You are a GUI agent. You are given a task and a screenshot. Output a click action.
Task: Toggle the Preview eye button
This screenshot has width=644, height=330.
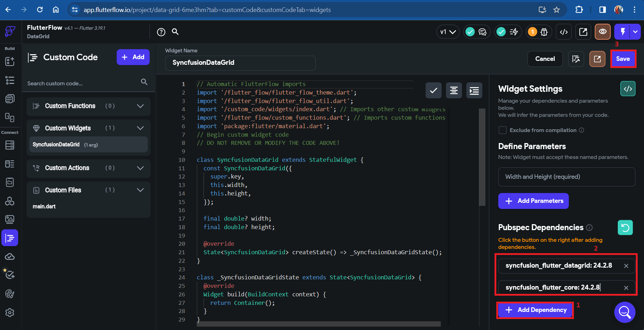603,32
